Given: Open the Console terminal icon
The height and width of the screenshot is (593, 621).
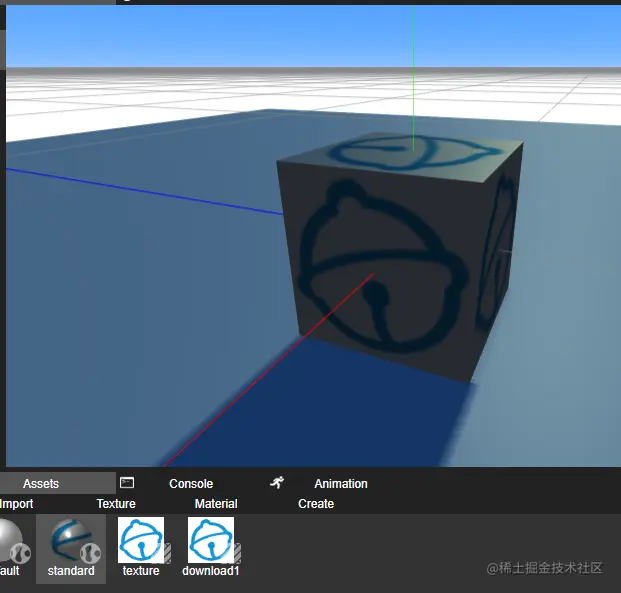Looking at the screenshot, I should click(127, 482).
